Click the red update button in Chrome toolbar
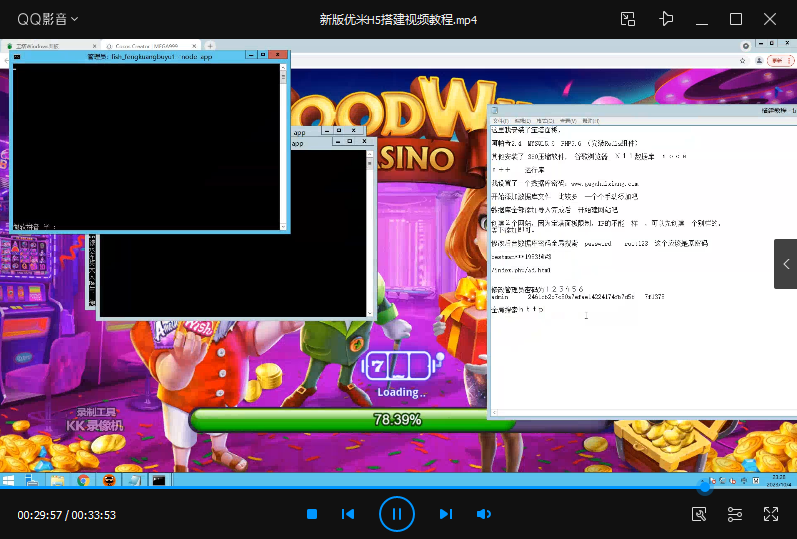Screen dimensions: 797x539 tap(780, 61)
